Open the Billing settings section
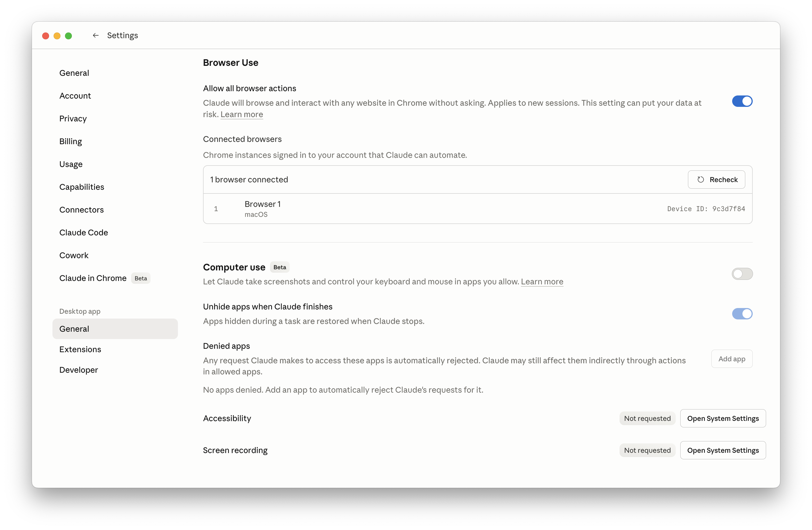Screen dimensions: 812x530 [71, 142]
